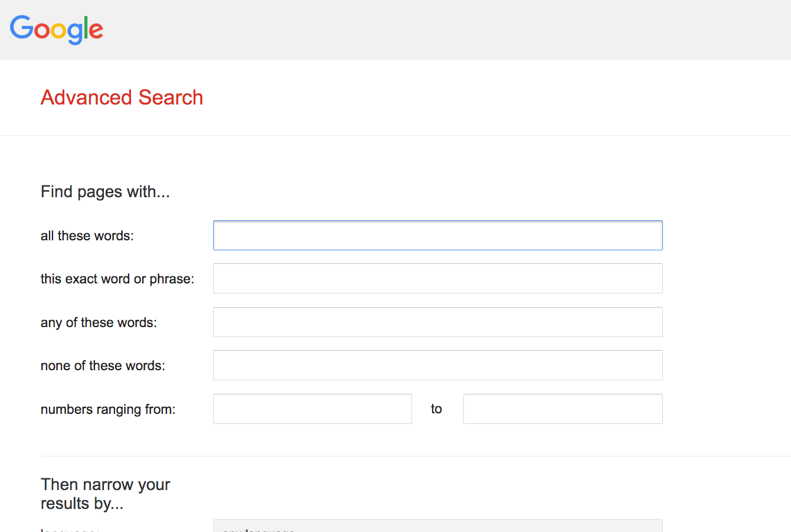This screenshot has height=532, width=791.
Task: Click the 'Find pages with...' heading
Action: tap(105, 192)
